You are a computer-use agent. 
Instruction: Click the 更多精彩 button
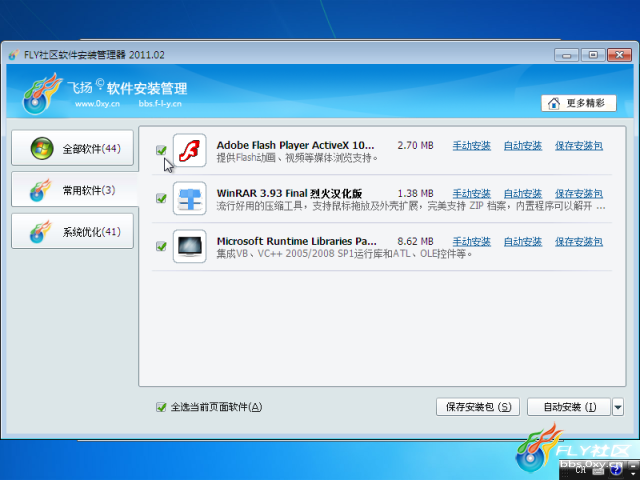pos(579,103)
